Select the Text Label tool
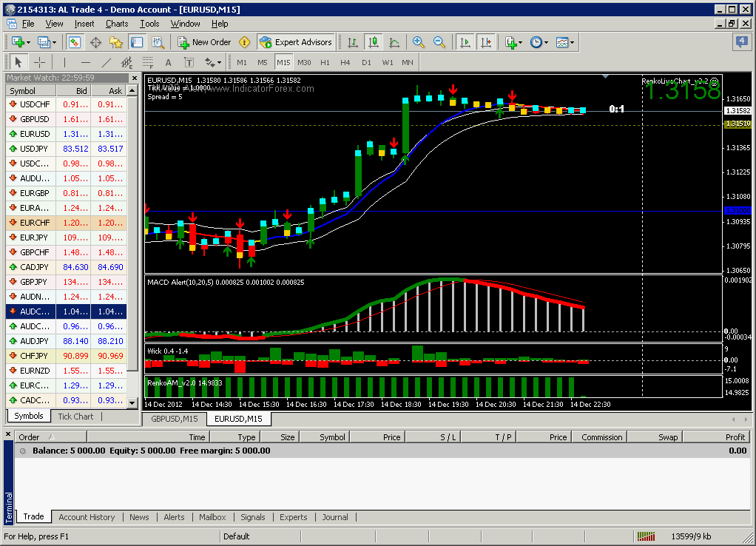This screenshot has height=546, width=756. pyautogui.click(x=189, y=62)
